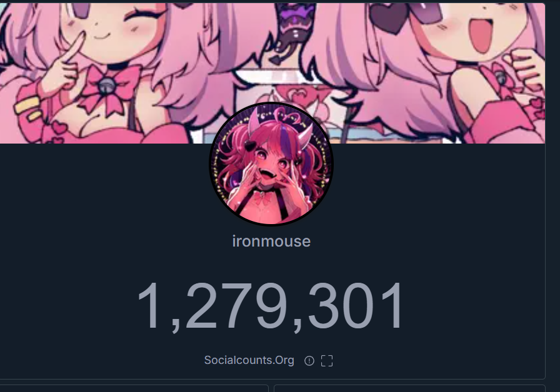The image size is (560, 392).
Task: Click the 1,279,301 follower counter
Action: point(271,306)
